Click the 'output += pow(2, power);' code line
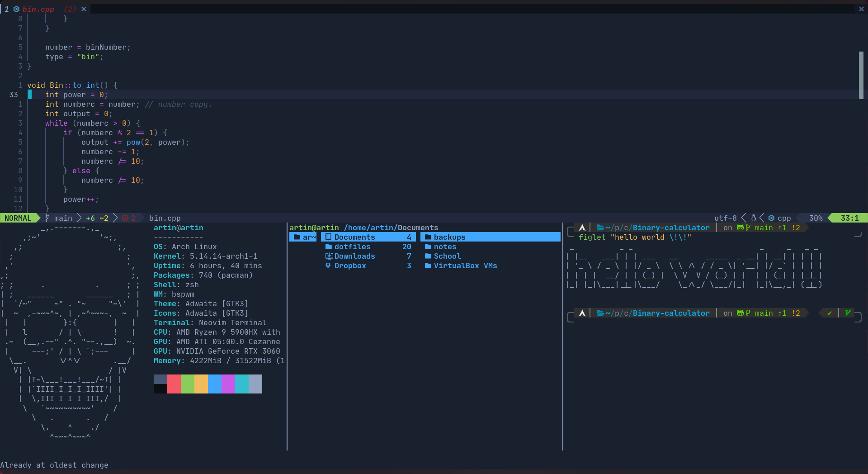This screenshot has width=868, height=474. click(x=135, y=142)
